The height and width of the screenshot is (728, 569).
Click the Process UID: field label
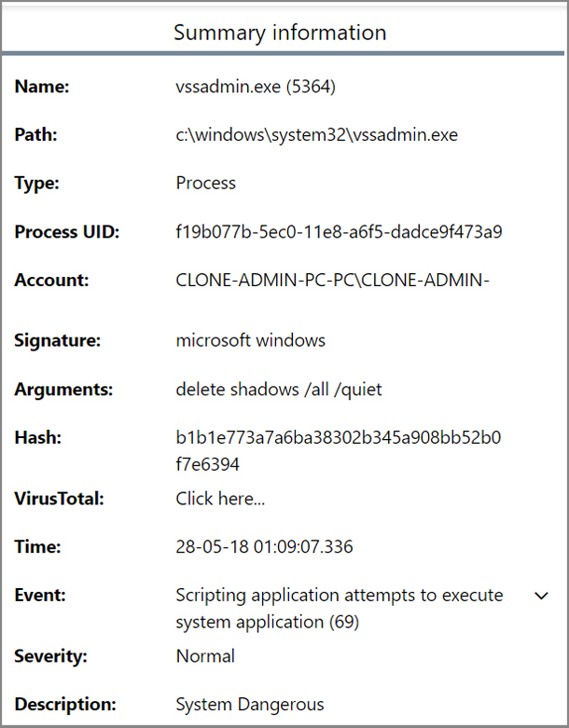point(67,232)
